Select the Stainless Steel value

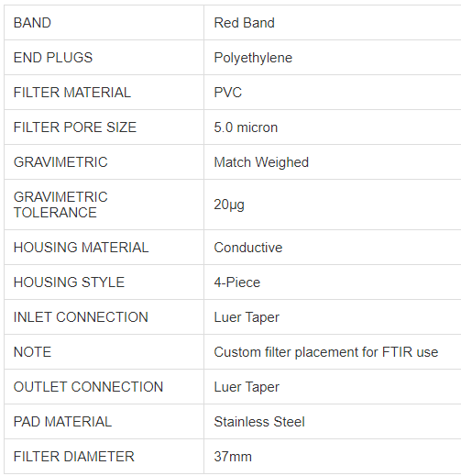259,422
